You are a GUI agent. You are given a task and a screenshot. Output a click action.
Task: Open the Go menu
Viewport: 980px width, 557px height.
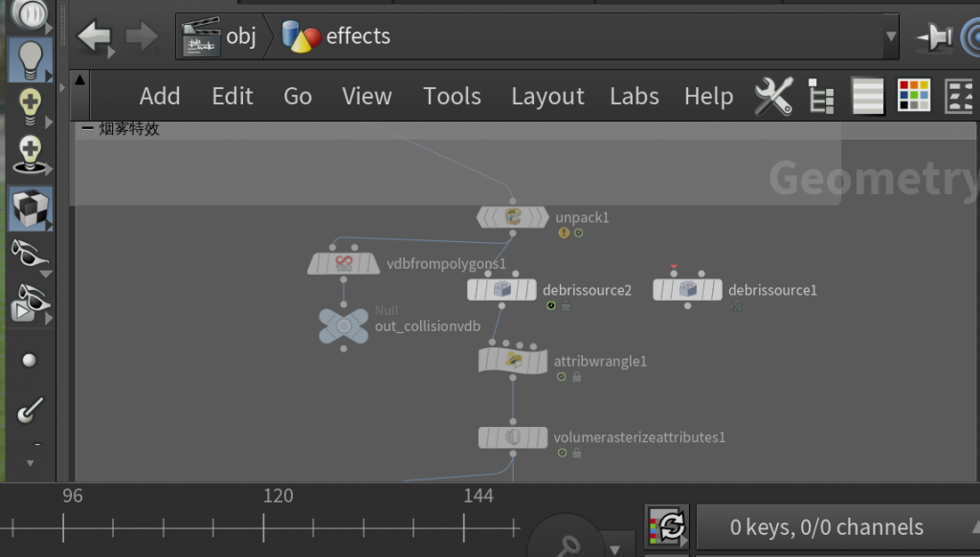[298, 97]
